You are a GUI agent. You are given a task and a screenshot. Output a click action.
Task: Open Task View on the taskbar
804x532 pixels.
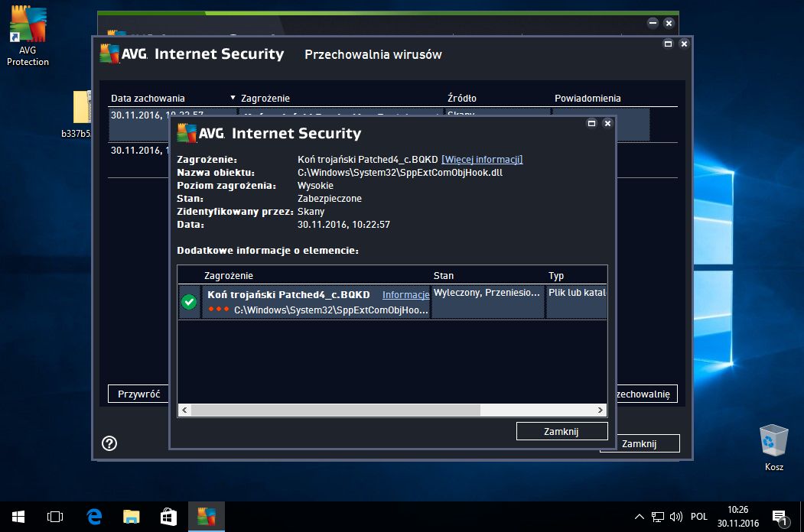[x=54, y=517]
